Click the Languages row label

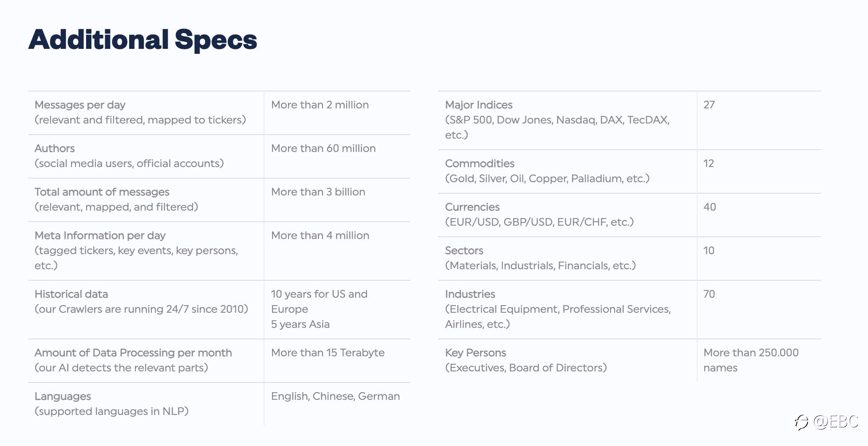pyautogui.click(x=63, y=396)
